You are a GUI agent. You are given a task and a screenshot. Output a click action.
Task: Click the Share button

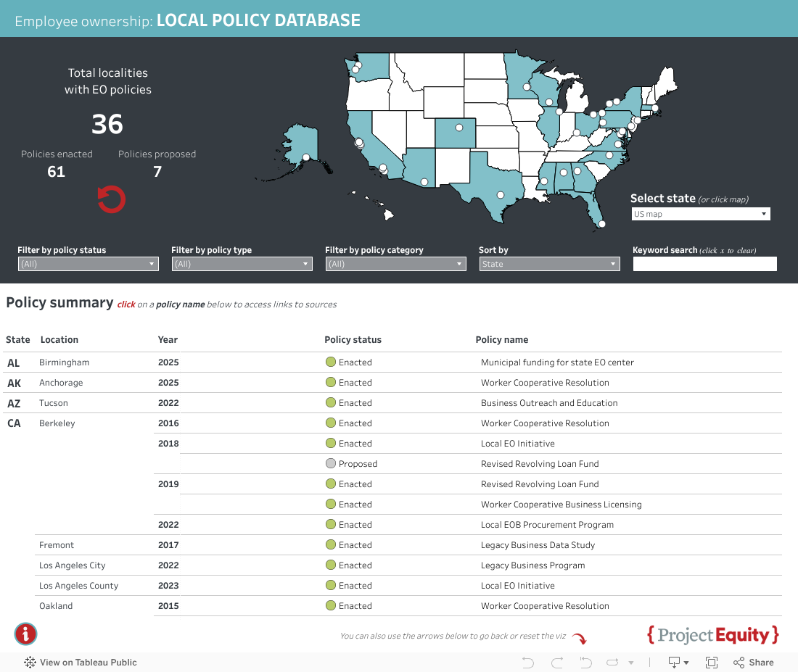(754, 662)
